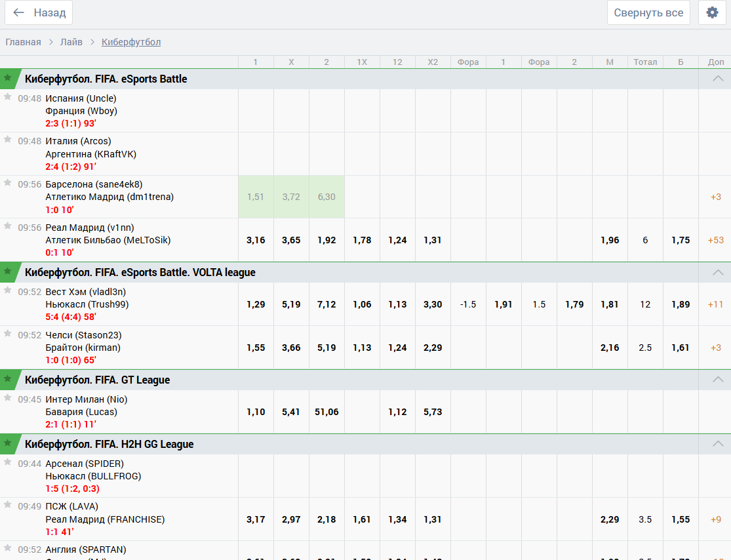Go to Главная in breadcrumbs
The height and width of the screenshot is (560, 731).
click(23, 42)
